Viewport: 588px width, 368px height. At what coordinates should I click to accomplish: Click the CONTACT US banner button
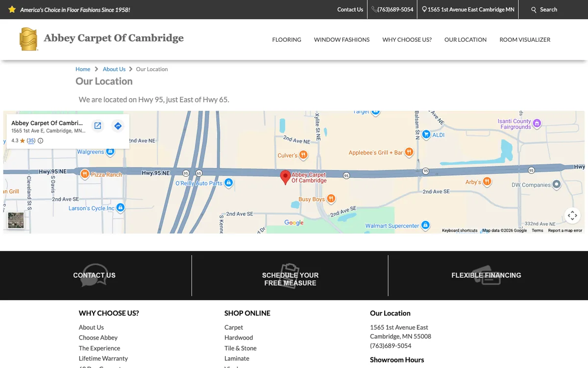click(94, 275)
